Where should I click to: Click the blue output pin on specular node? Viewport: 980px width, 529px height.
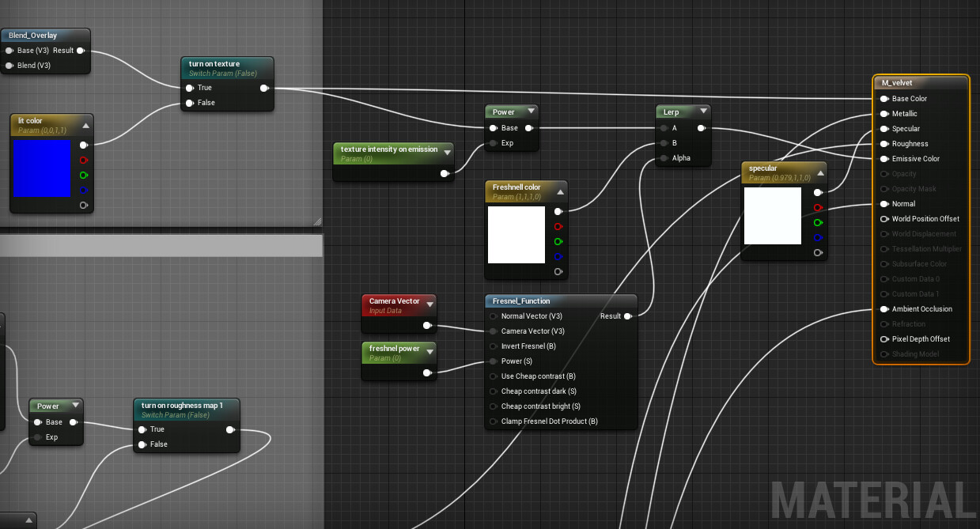(x=818, y=237)
